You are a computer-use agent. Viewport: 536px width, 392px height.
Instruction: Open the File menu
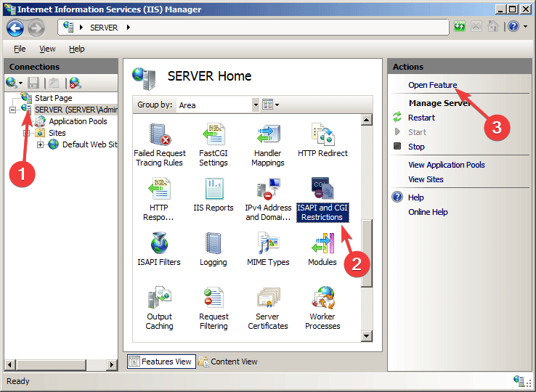pos(20,49)
